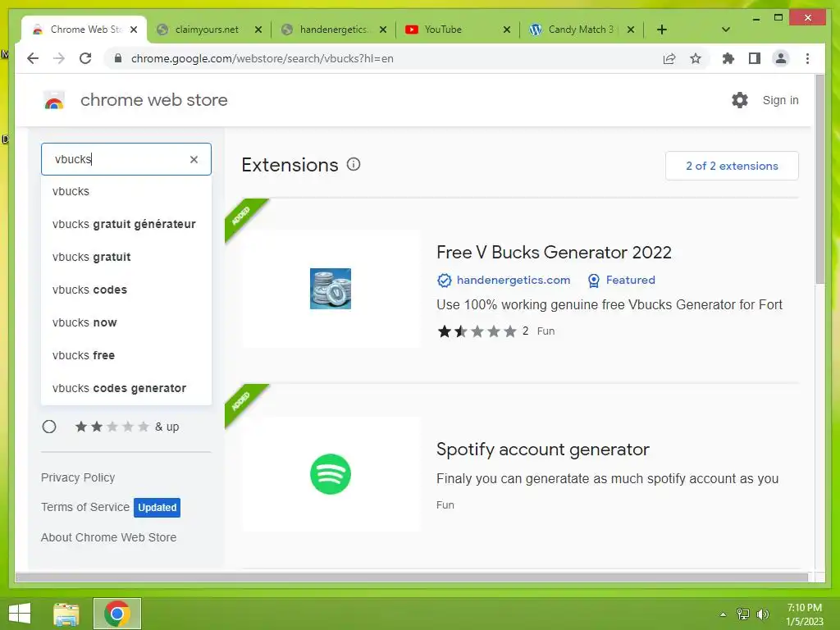Click the verified publisher checkmark icon
Viewport: 840px width, 630px height.
tap(444, 281)
